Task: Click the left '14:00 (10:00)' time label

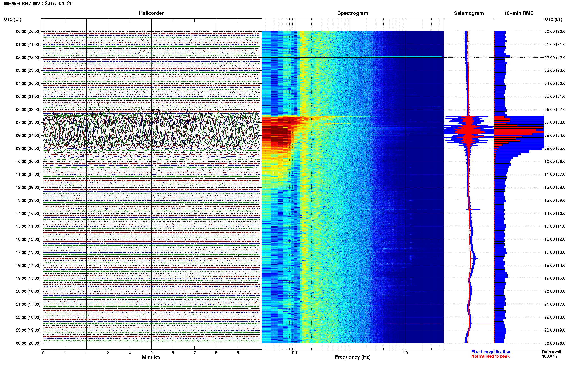Action: click(28, 213)
